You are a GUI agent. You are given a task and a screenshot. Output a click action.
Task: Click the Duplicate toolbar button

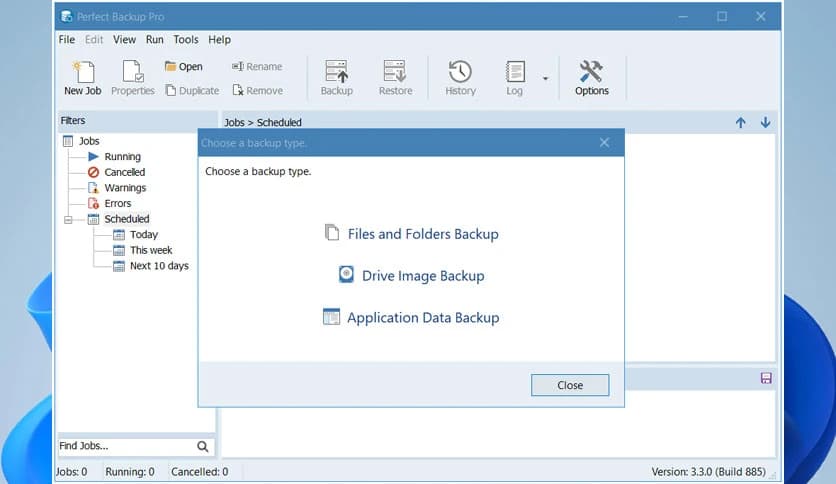[192, 90]
